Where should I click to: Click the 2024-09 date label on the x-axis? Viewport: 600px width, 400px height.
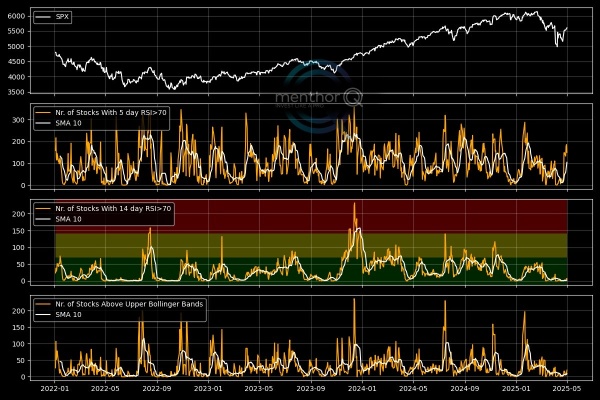click(x=465, y=389)
